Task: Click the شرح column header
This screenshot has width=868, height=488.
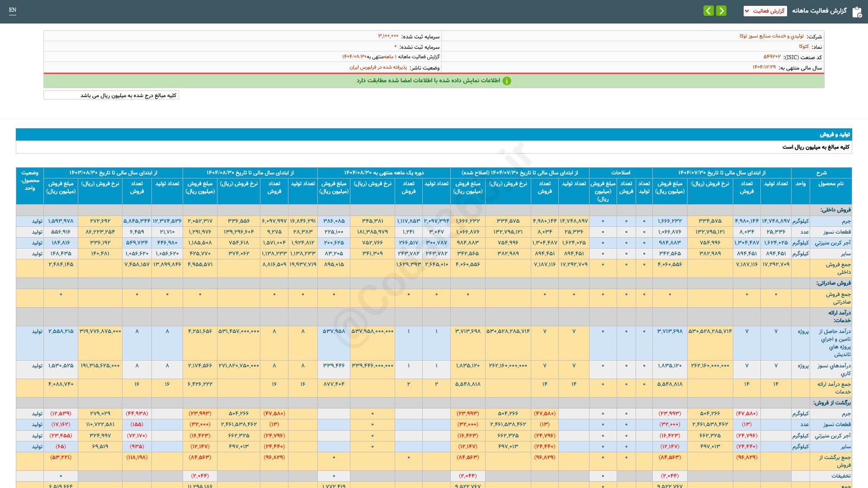Action: [821, 173]
